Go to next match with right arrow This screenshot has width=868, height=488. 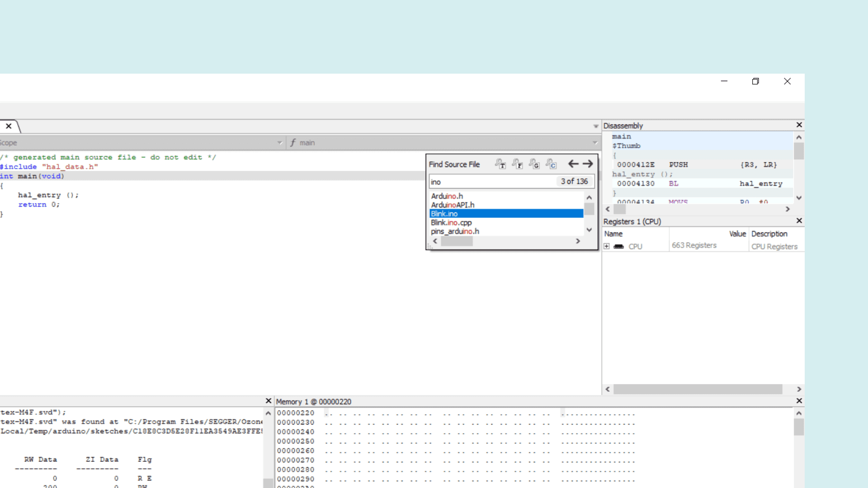tap(588, 164)
